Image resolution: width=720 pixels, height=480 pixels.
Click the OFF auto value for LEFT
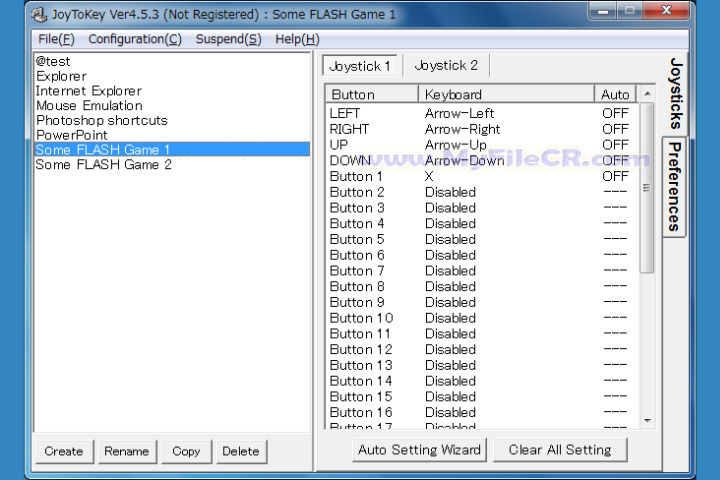click(x=615, y=113)
